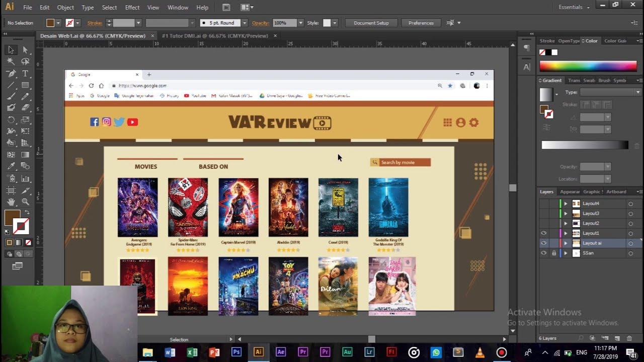Click the Stroke label in control bar

[95, 23]
